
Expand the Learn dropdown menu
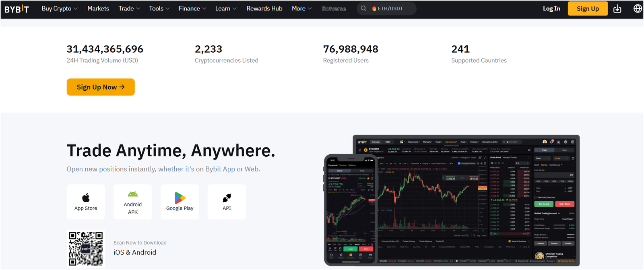pyautogui.click(x=226, y=8)
